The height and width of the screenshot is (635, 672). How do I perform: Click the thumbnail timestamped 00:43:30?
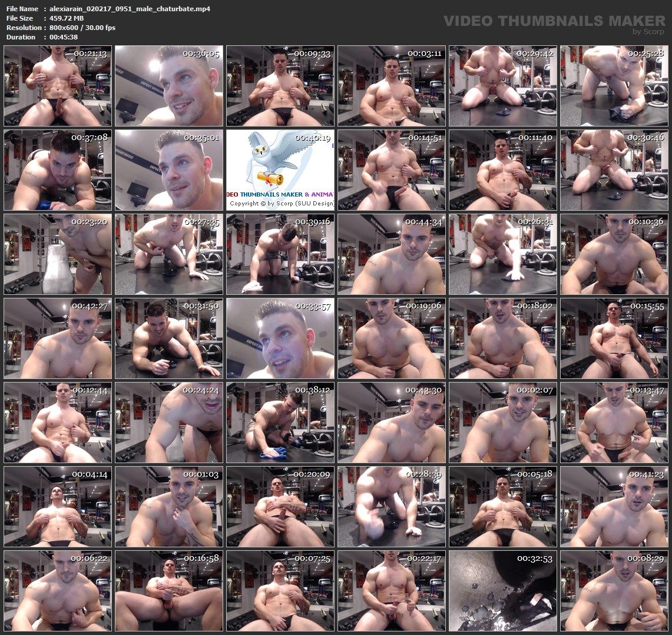click(391, 423)
